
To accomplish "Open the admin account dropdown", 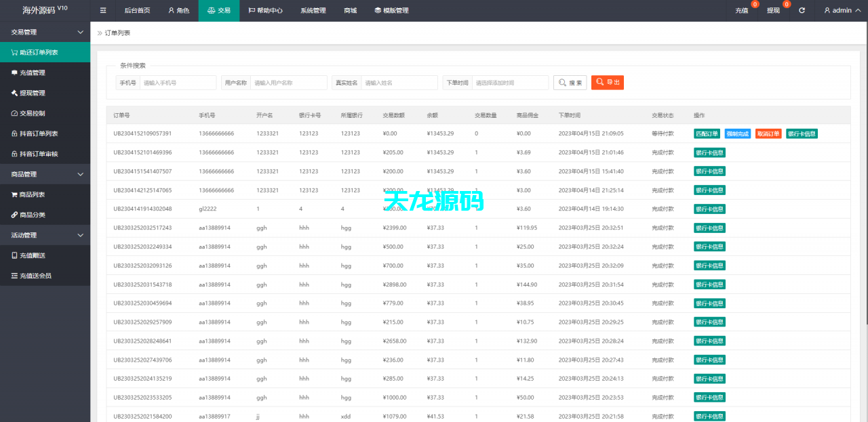I will tap(841, 10).
